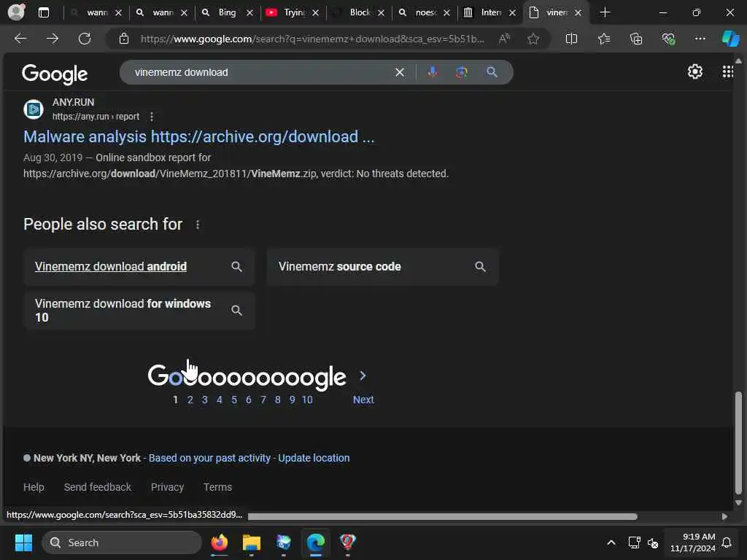Go to results page 10
This screenshot has width=747, height=560.
pyautogui.click(x=307, y=400)
